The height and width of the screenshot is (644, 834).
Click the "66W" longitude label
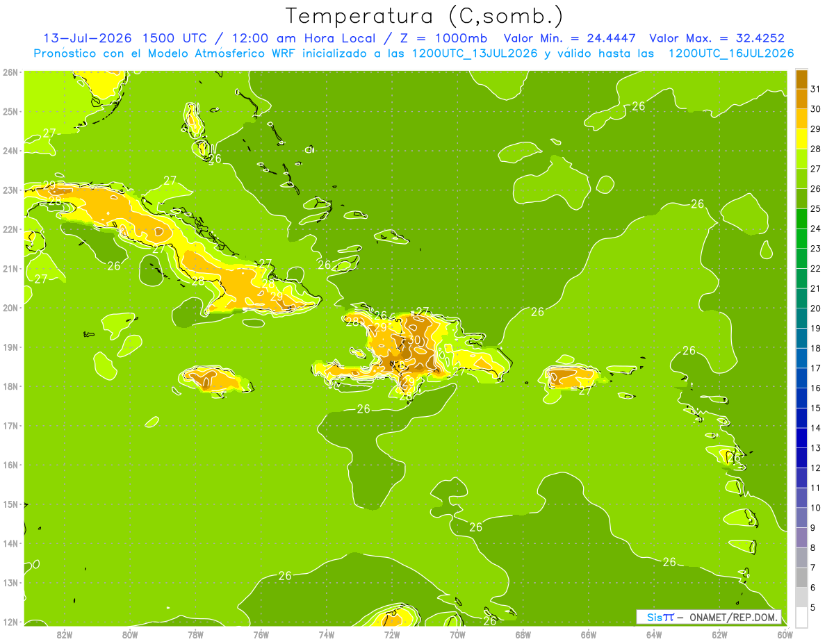[x=589, y=634]
